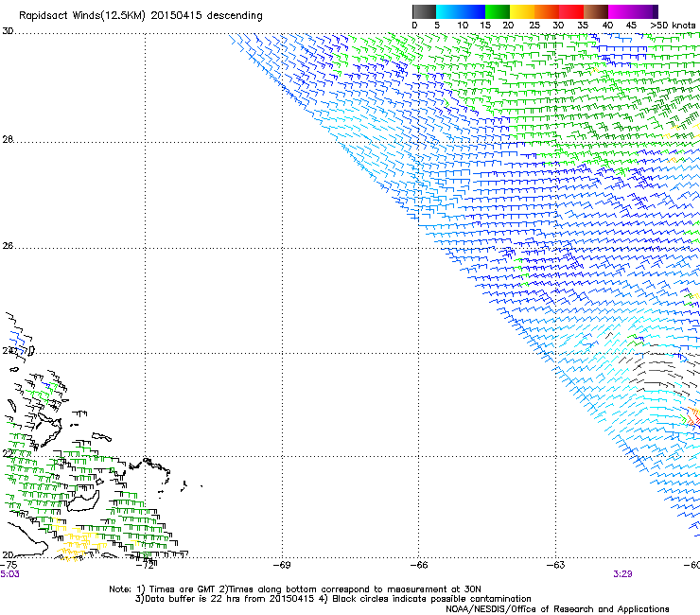
Task: Click the -75 longitude axis label
Action: 9,565
